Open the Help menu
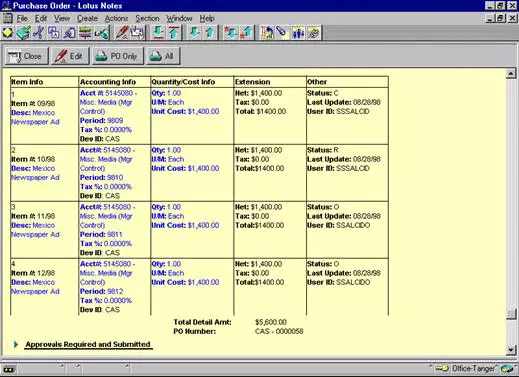This screenshot has height=377, width=519. [207, 18]
